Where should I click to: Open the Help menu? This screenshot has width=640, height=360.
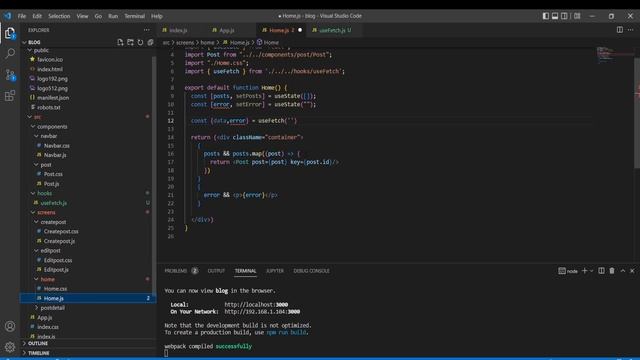coord(157,16)
